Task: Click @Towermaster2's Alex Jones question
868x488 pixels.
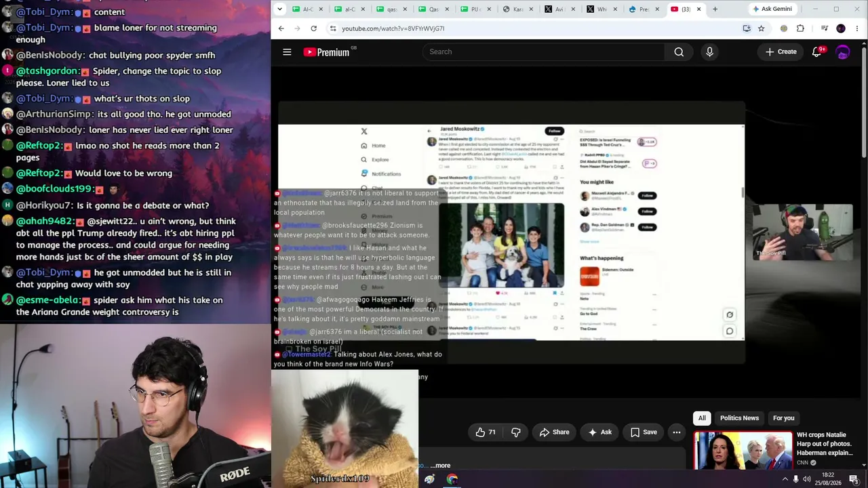Action: click(358, 359)
